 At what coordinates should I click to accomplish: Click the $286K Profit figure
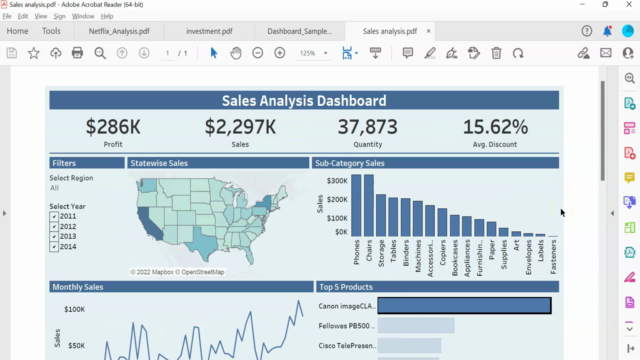click(113, 127)
